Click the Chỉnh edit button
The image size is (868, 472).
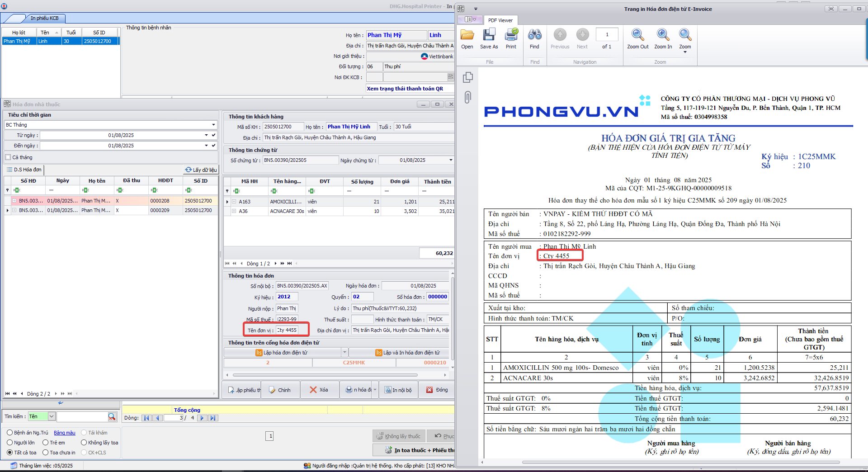click(280, 390)
